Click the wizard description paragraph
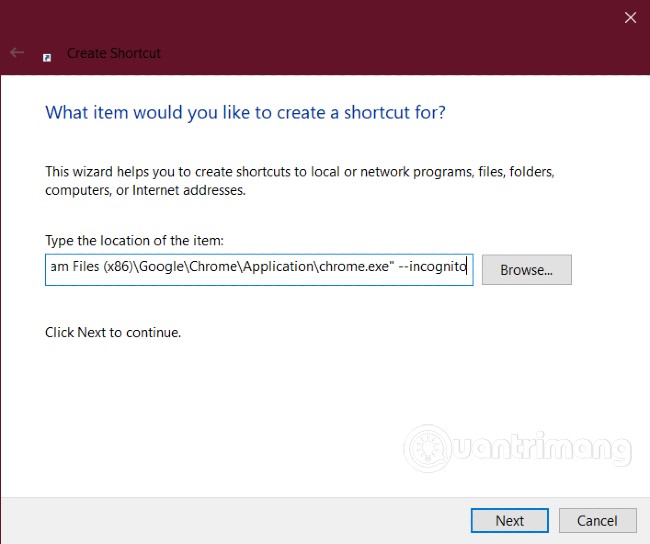 [300, 181]
